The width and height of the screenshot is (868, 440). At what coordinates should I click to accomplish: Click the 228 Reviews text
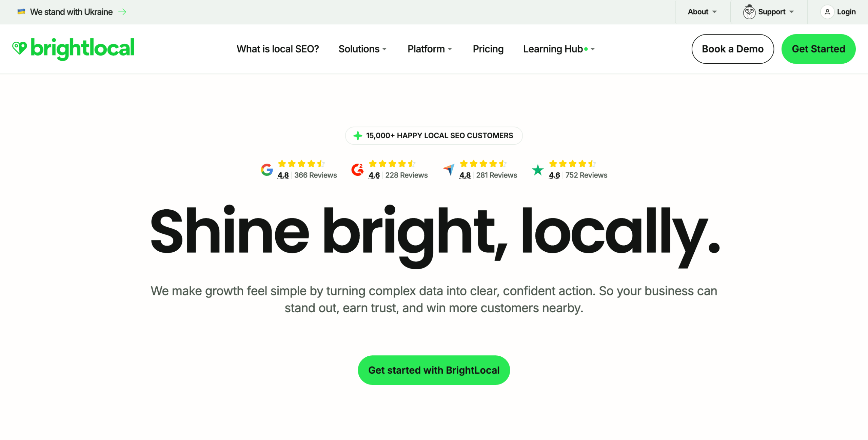407,175
